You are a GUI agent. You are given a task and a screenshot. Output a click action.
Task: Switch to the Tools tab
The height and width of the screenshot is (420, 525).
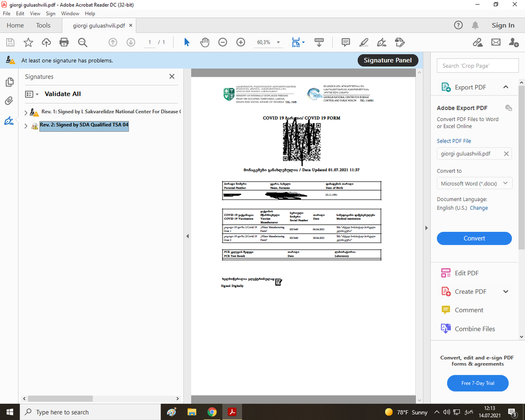tap(43, 26)
